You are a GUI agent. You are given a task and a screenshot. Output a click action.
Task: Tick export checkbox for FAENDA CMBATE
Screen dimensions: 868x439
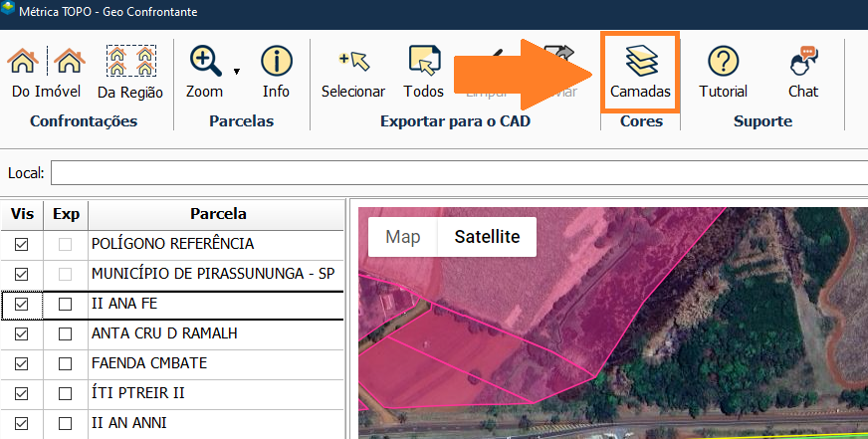coord(66,363)
